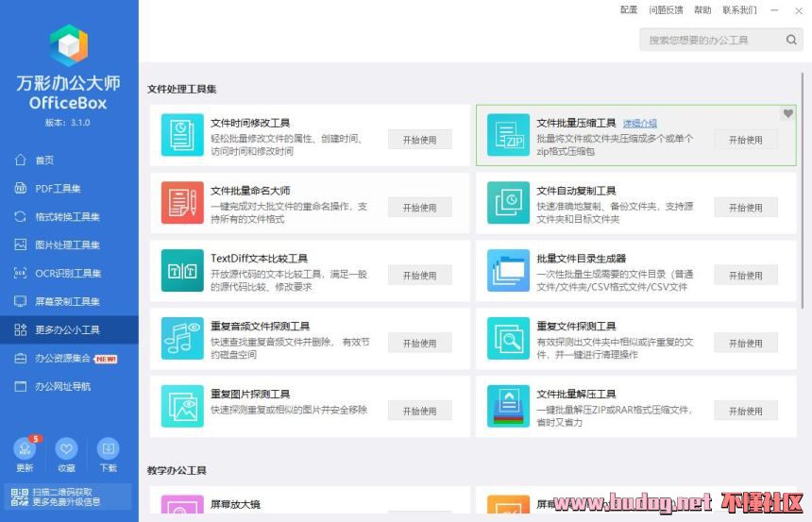Open the 批量文件目录生成器 icon

point(508,270)
